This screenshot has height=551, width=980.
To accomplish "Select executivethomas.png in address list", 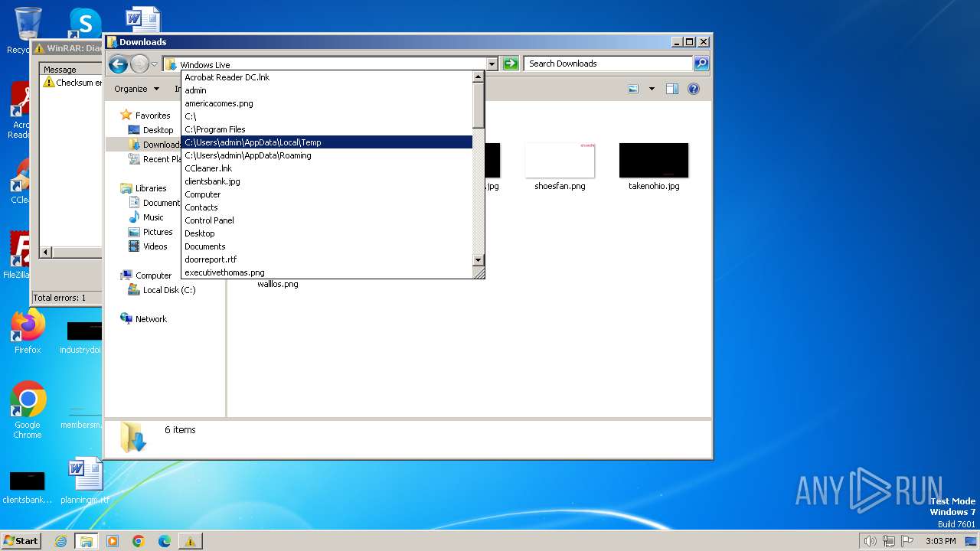I will (x=327, y=272).
